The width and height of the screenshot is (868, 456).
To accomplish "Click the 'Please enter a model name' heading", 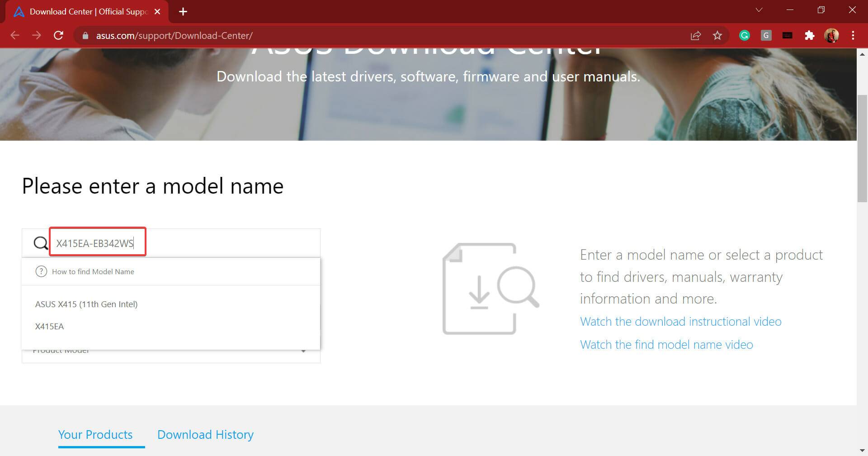I will point(153,186).
